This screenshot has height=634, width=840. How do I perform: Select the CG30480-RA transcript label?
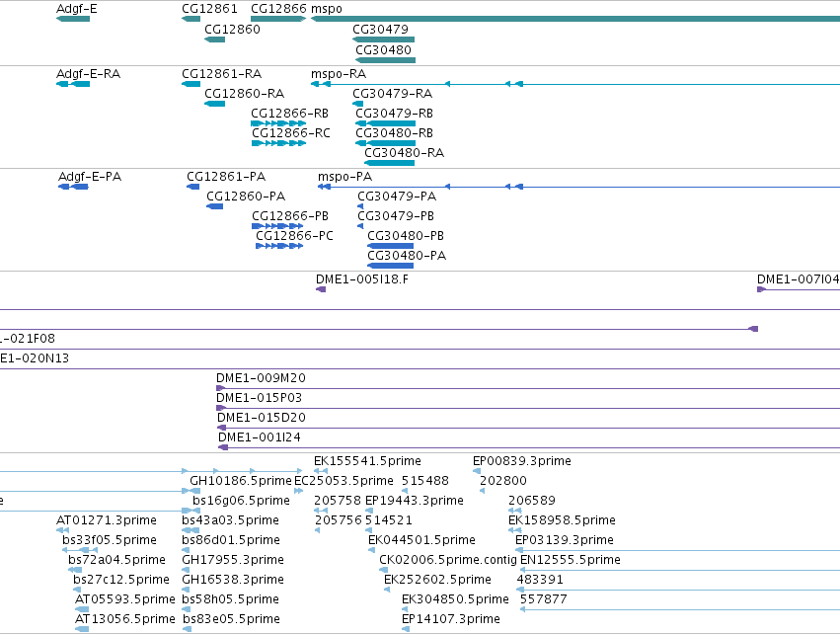(x=405, y=153)
